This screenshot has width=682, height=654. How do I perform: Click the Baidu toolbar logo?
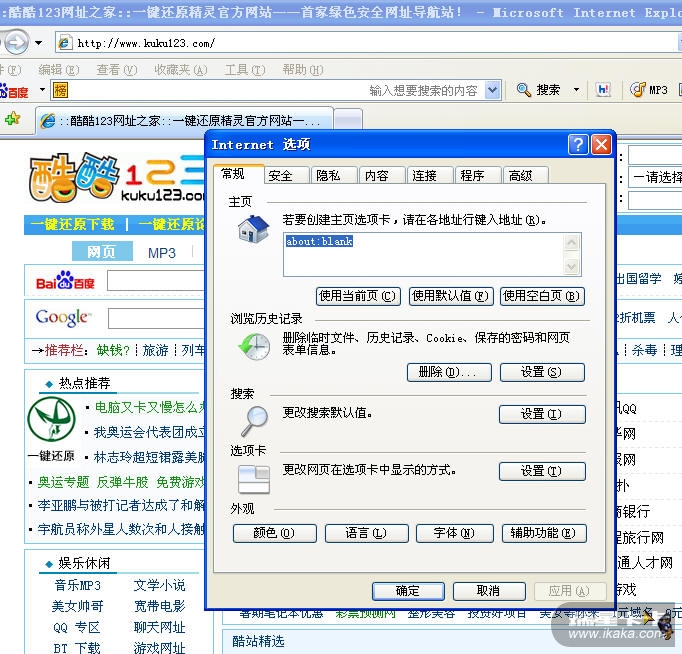tap(14, 91)
